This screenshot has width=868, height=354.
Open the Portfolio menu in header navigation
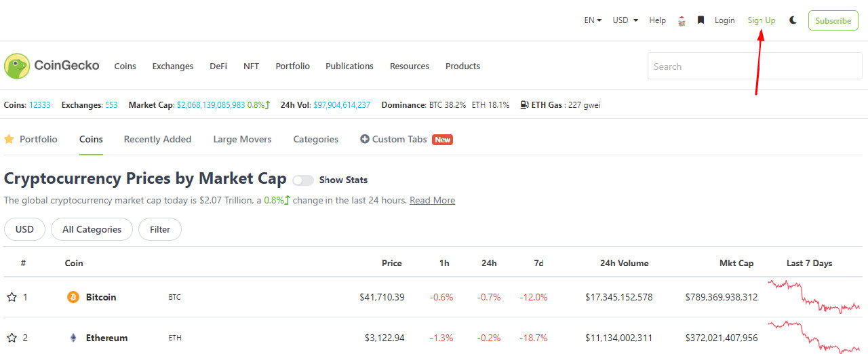coord(292,66)
